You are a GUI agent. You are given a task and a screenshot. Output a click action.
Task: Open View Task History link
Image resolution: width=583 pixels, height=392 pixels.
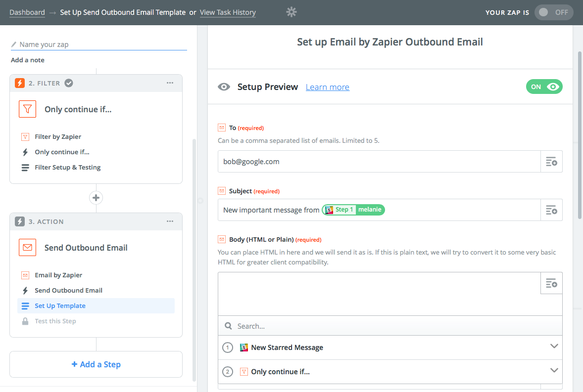tap(228, 12)
